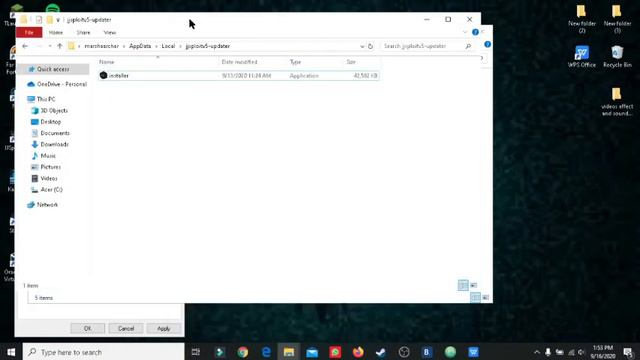The width and height of the screenshot is (640, 360).
Task: Show hidden system tray icons
Action: coord(537,352)
